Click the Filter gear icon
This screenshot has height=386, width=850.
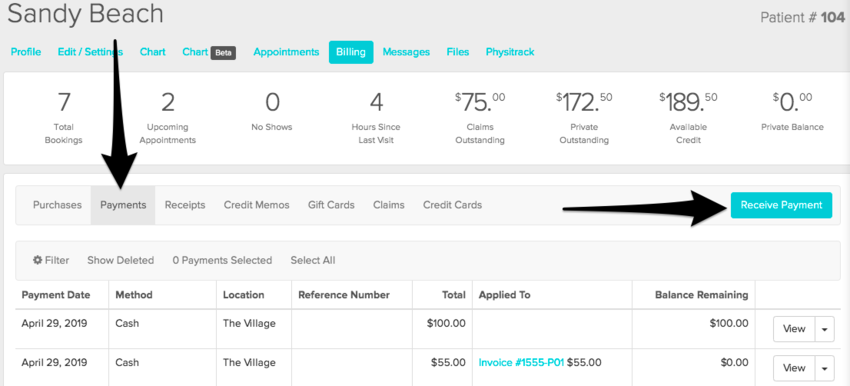(37, 260)
